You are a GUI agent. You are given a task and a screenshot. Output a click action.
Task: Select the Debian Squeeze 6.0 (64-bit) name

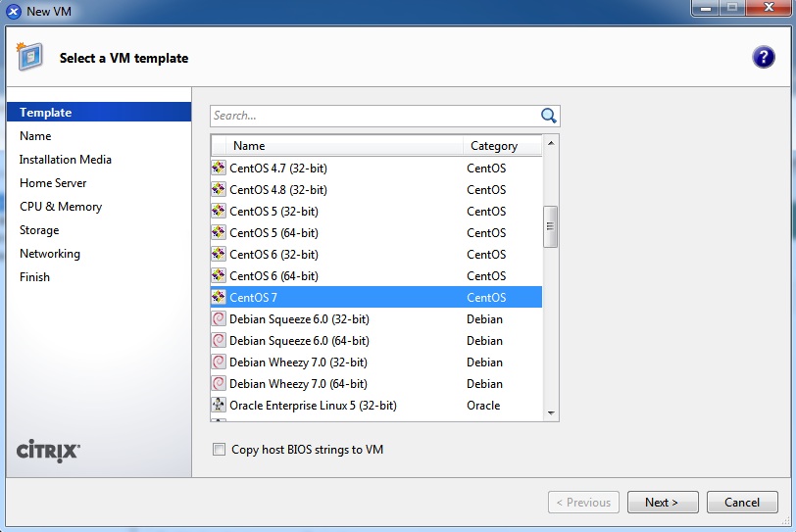pyautogui.click(x=300, y=340)
